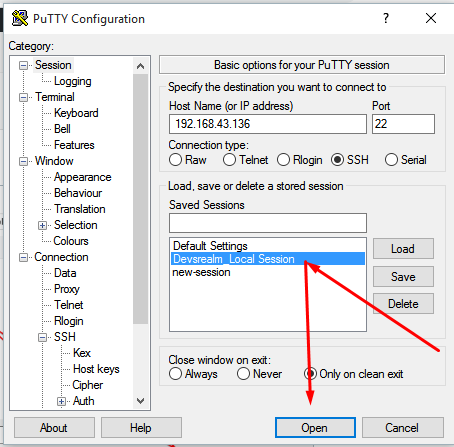Open the Behaviour category
The image size is (454, 447).
point(78,193)
